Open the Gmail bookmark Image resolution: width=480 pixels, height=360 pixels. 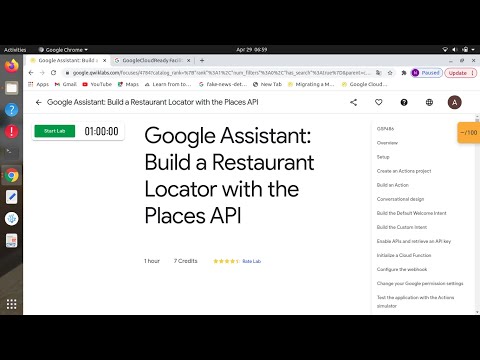coord(66,84)
